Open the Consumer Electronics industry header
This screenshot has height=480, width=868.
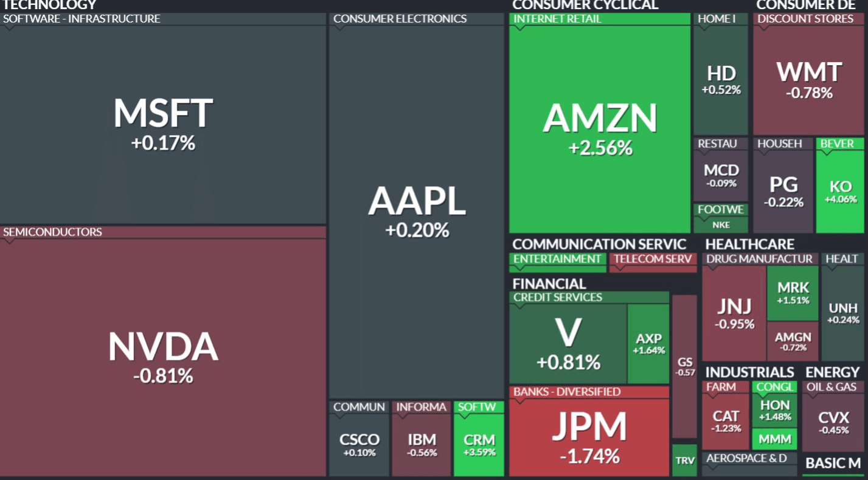(x=400, y=19)
